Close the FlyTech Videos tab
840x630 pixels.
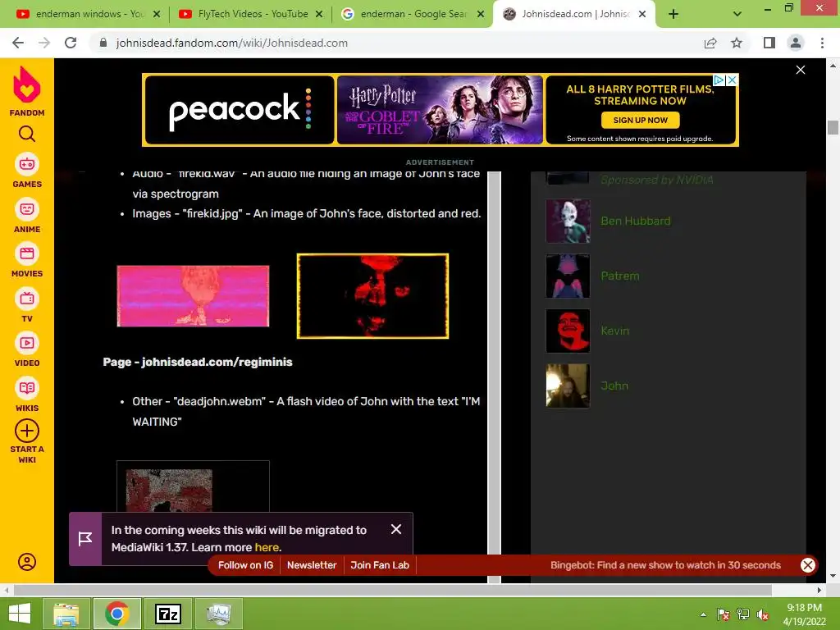[319, 15]
